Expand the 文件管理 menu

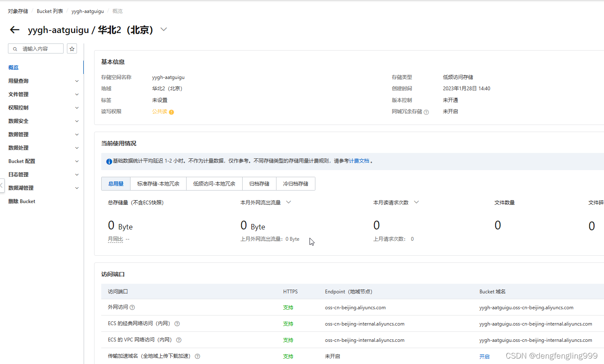click(77, 94)
